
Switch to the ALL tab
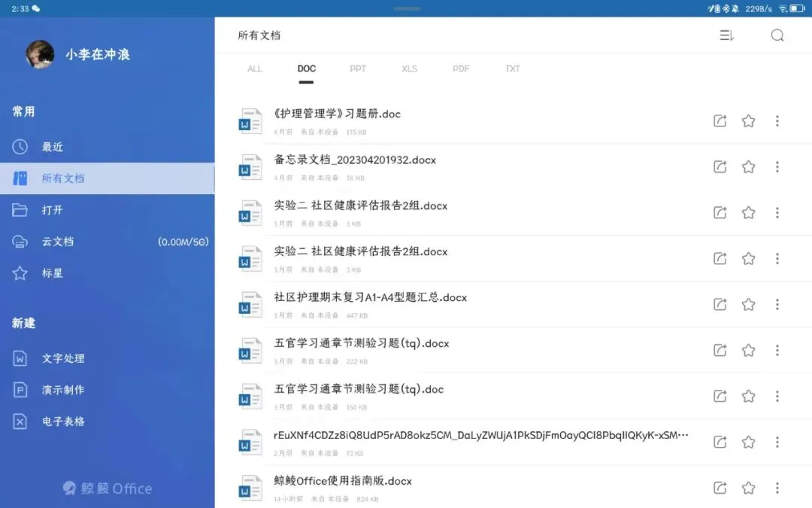coord(255,69)
